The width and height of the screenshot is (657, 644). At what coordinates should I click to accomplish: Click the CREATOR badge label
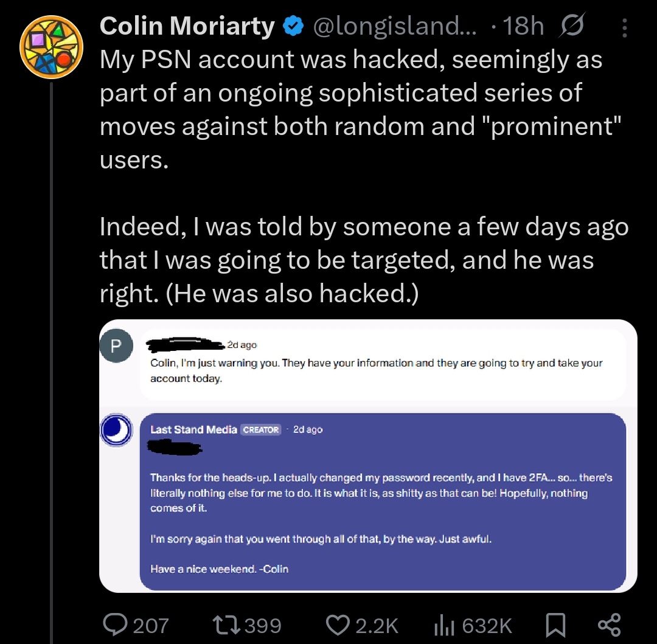click(x=260, y=429)
